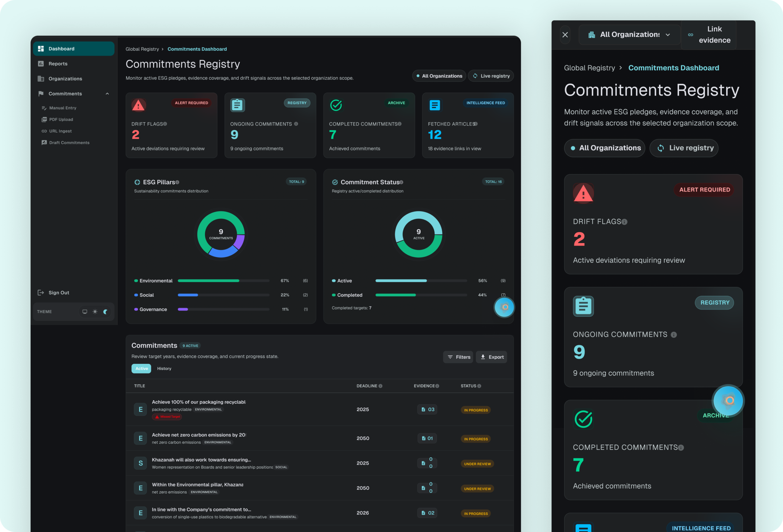783x532 pixels.
Task: Open Dashboard in the desktop sidebar
Action: click(x=73, y=49)
